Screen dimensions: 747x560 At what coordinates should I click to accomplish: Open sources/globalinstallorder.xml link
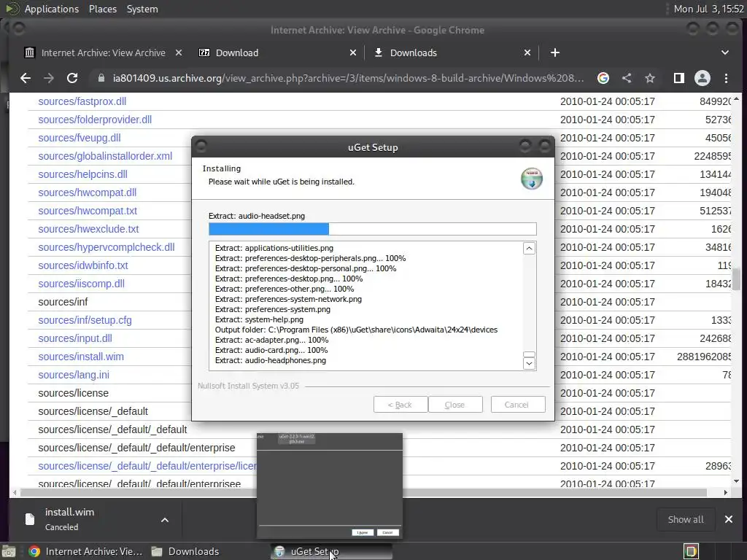[x=105, y=156]
